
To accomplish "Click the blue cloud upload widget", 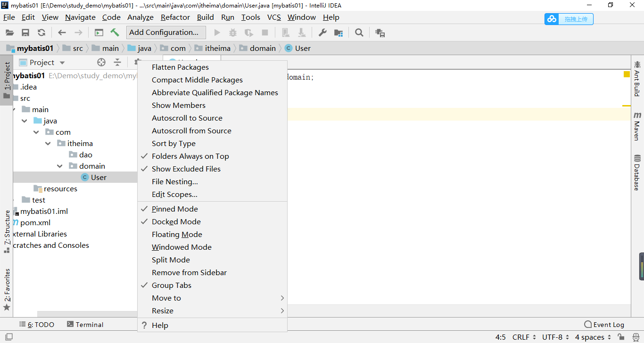I will click(x=569, y=19).
